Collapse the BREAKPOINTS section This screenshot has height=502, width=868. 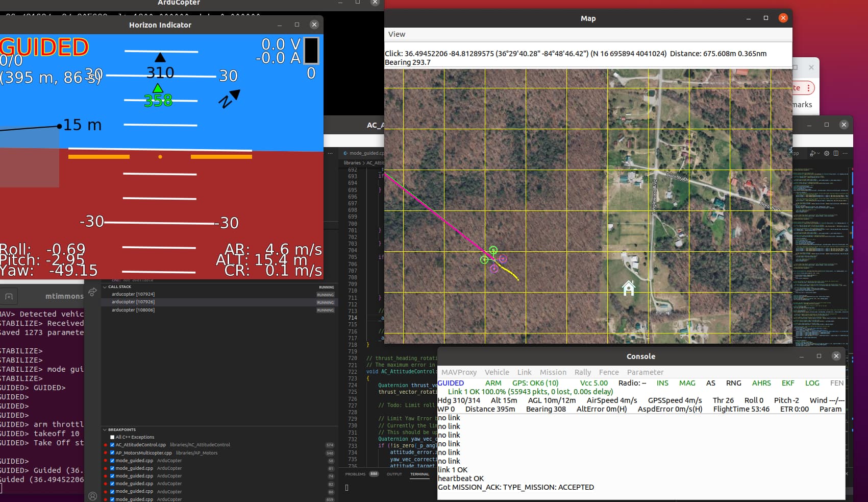(106, 429)
